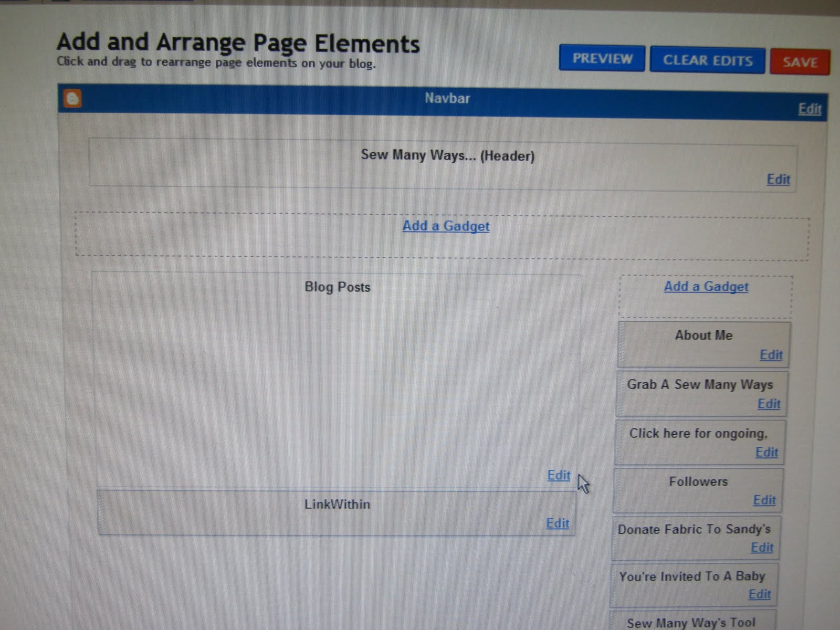This screenshot has height=630, width=840.
Task: Click the Navbar title bar
Action: [447, 98]
